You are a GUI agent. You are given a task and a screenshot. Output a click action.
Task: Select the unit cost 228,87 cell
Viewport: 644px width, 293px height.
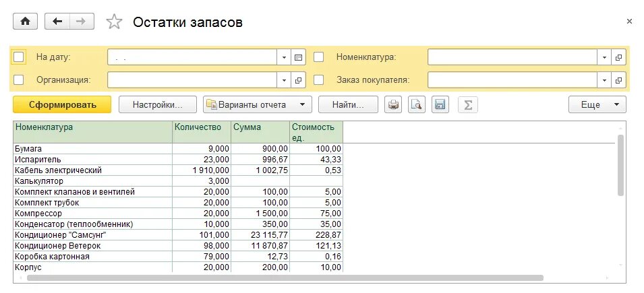pyautogui.click(x=316, y=235)
